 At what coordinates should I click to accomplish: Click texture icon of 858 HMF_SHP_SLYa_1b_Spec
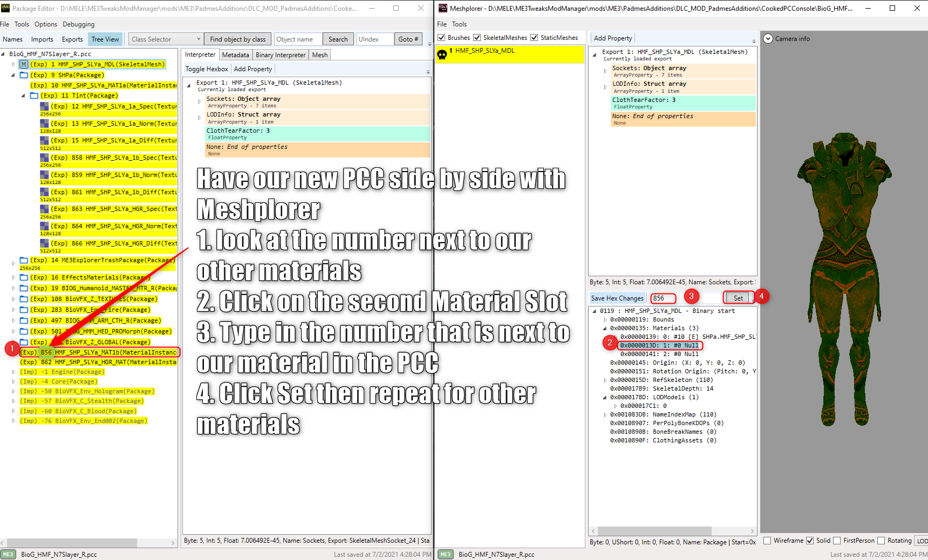click(x=44, y=158)
